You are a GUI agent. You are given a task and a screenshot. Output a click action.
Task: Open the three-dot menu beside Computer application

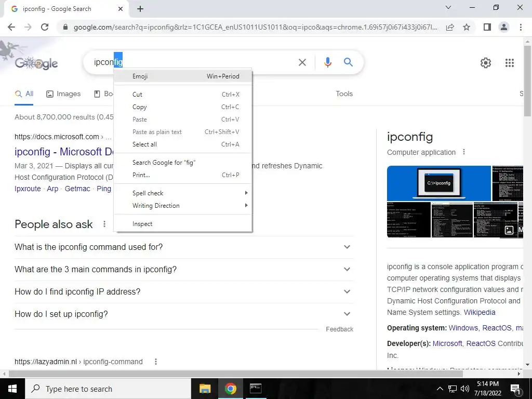pos(464,152)
